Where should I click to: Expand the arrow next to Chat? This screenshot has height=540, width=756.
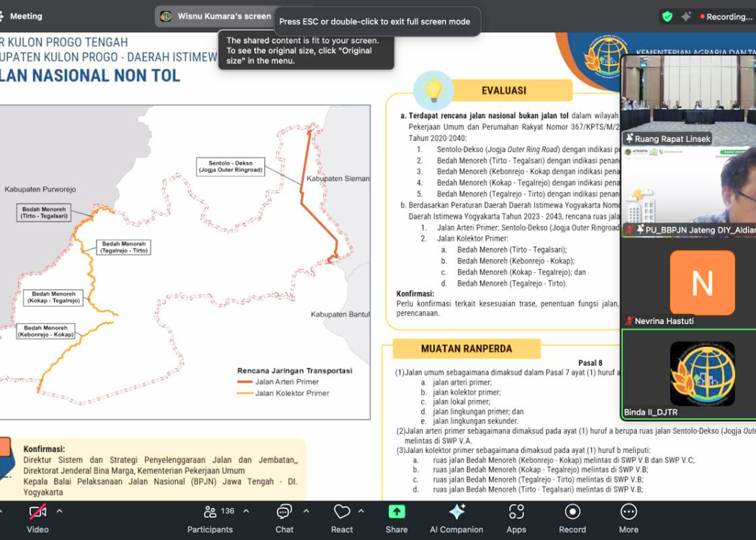click(306, 511)
